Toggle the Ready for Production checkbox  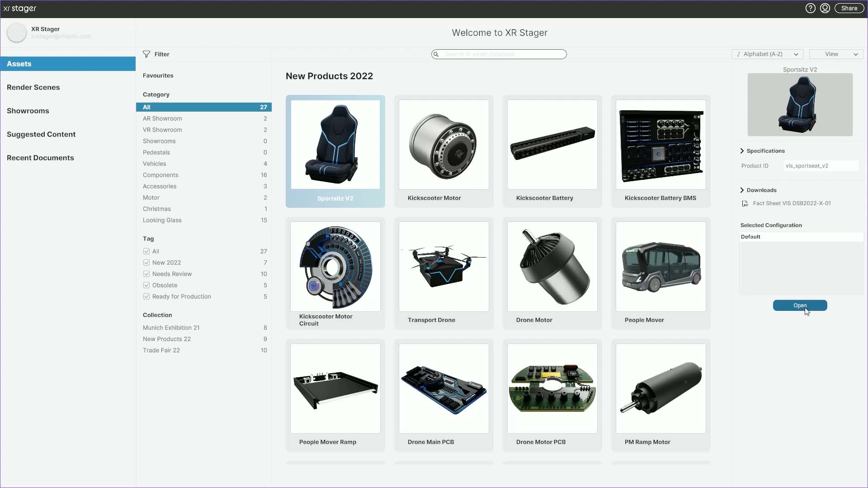click(146, 296)
